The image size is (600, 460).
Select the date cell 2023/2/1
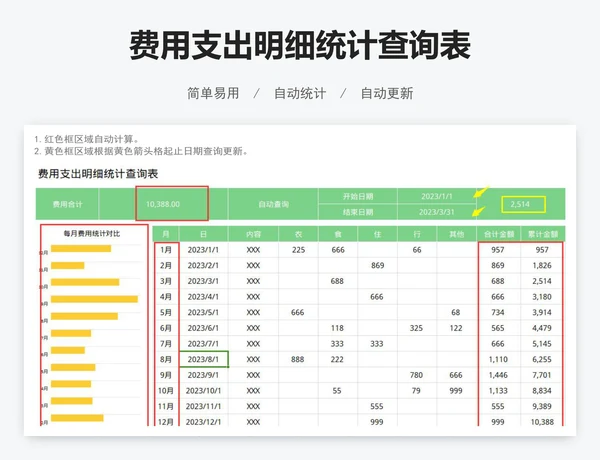tap(203, 266)
